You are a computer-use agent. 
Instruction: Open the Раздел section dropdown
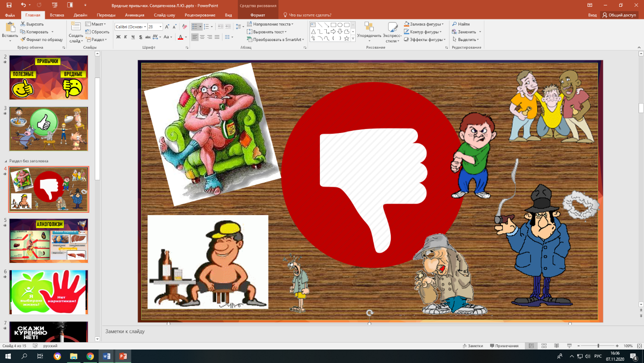96,40
